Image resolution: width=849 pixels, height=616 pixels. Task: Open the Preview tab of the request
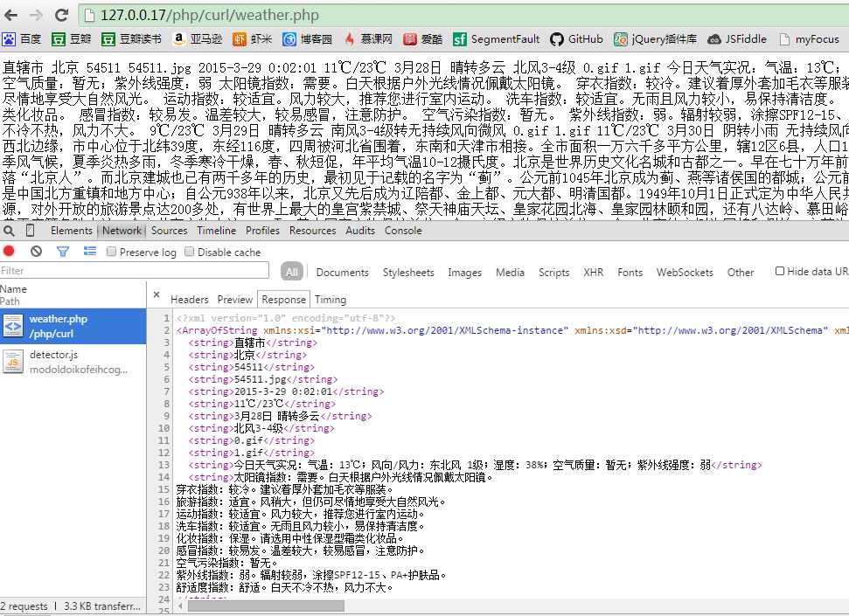tap(235, 300)
